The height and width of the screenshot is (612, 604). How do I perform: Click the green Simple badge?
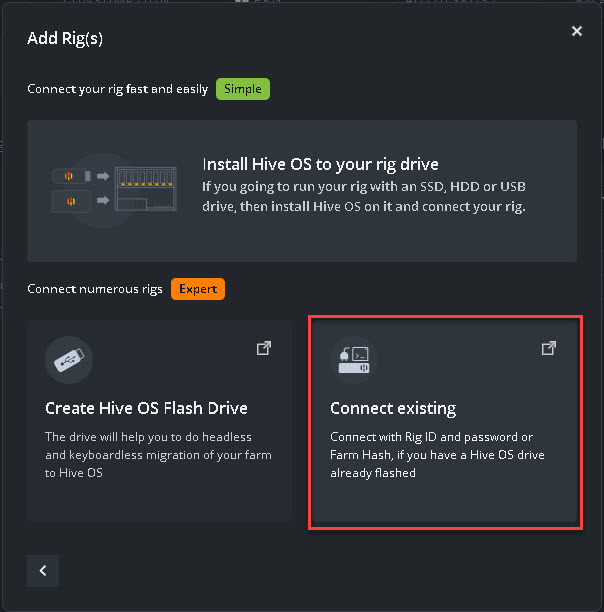(x=243, y=89)
